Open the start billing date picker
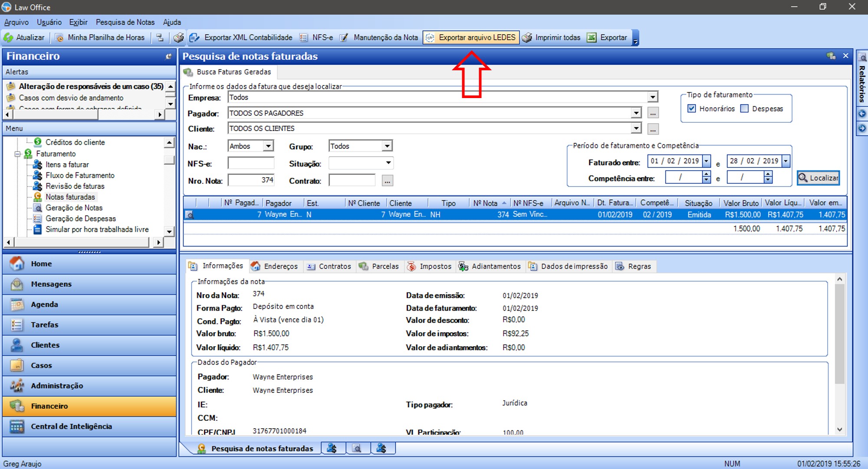Viewport: 868px width, 469px height. coord(706,161)
